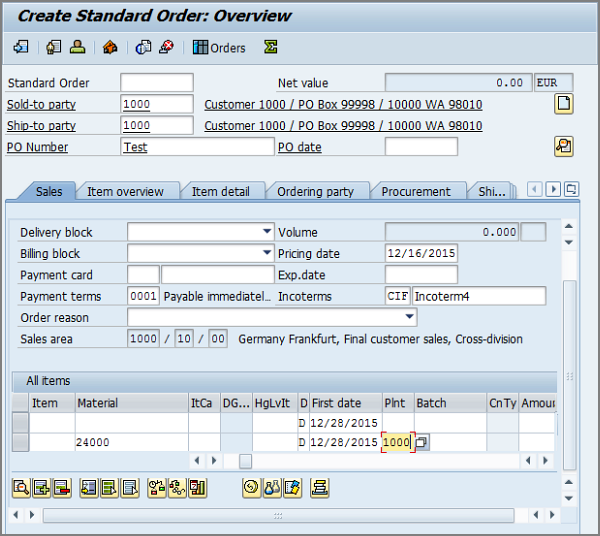Viewport: 600px width, 536px height.
Task: Open value help next to Plnt field
Action: coord(422,442)
